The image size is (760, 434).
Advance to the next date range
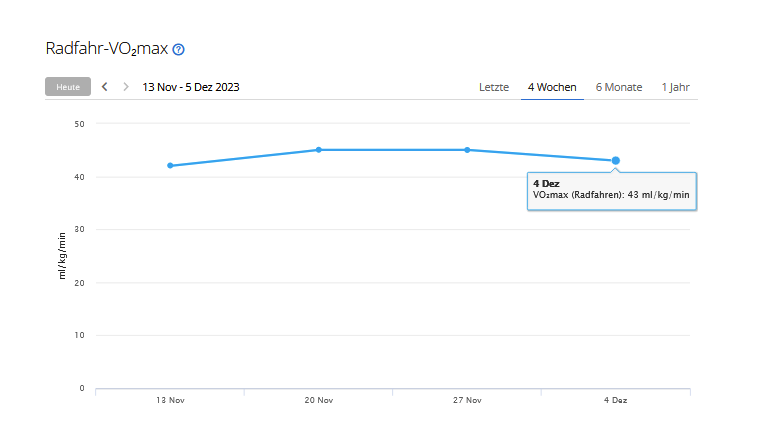pos(126,87)
